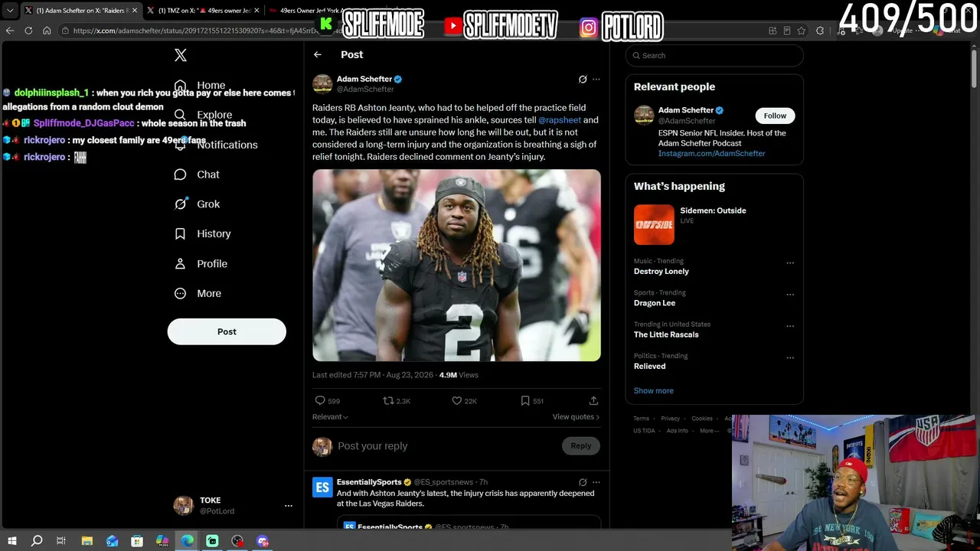Click Show more under What's happening

click(654, 390)
